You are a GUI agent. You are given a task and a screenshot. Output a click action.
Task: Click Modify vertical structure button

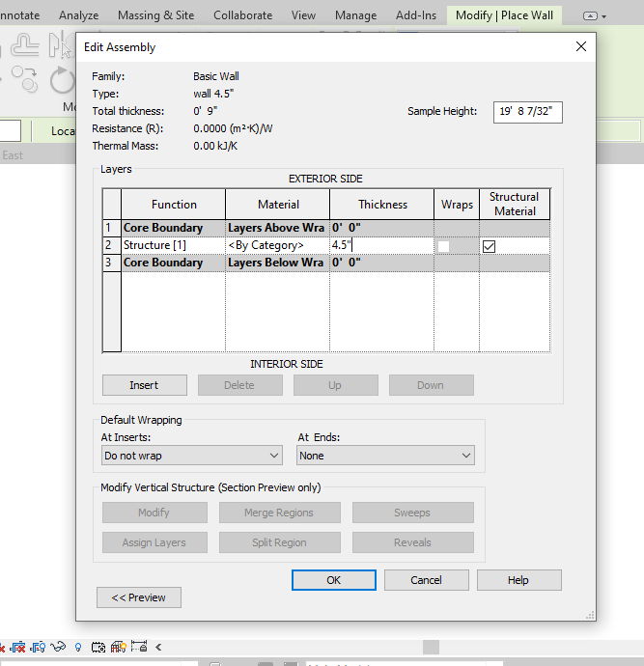154,513
